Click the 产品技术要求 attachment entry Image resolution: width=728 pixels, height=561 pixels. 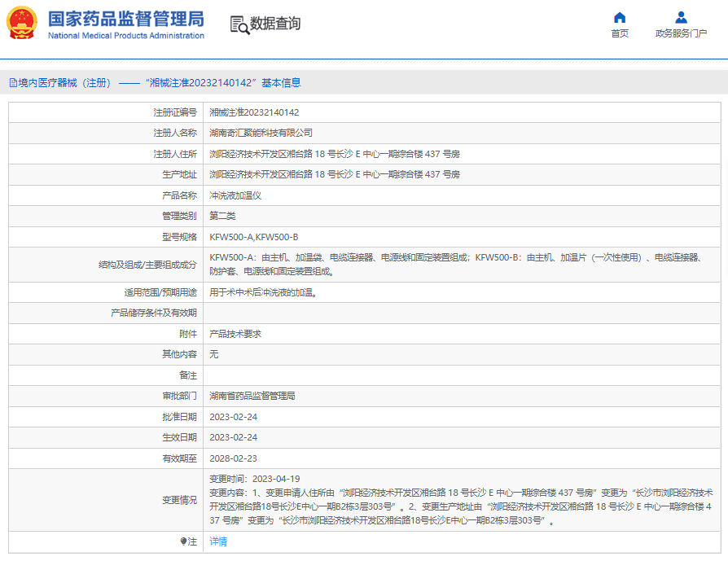coord(235,334)
